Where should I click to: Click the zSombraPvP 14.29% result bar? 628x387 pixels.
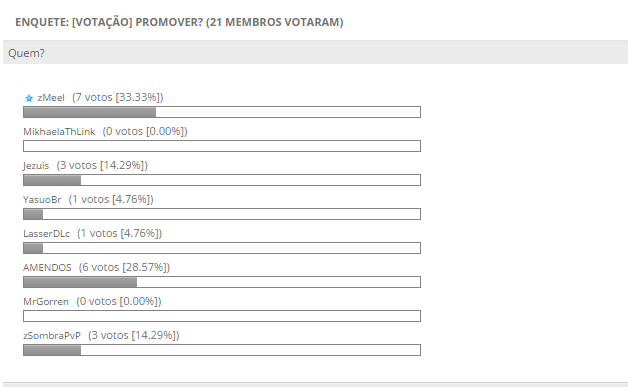tap(222, 350)
